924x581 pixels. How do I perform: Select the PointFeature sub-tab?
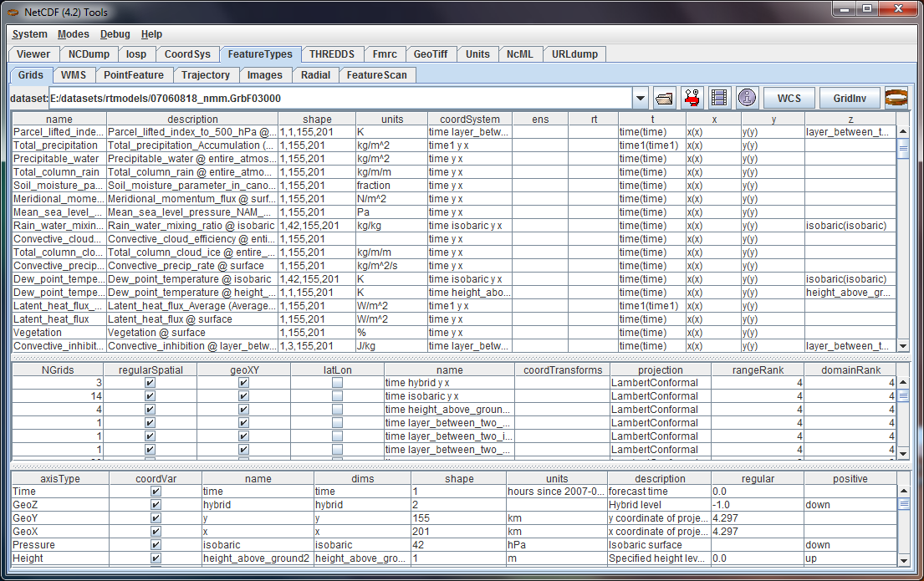pos(134,75)
